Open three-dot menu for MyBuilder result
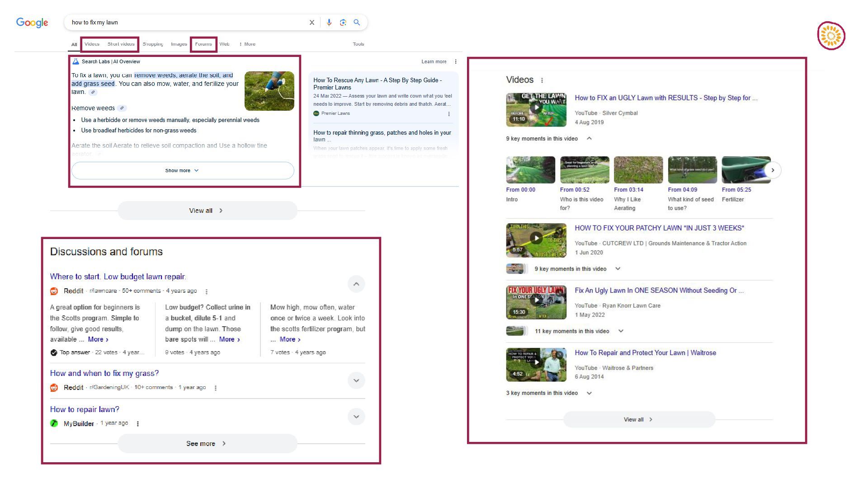Viewport: 868px width, 488px height. pyautogui.click(x=138, y=424)
